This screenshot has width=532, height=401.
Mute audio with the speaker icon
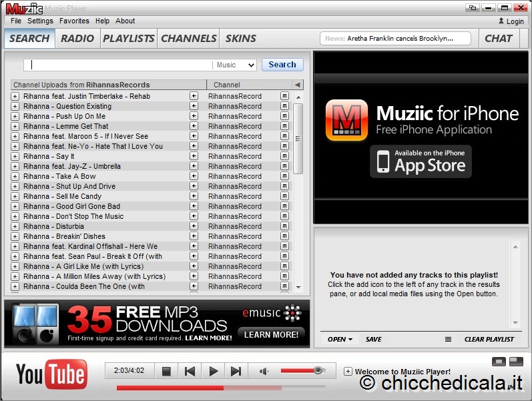pos(264,371)
